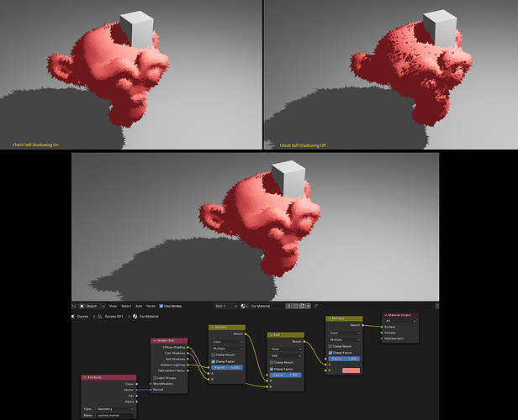Viewport: 518px width, 420px height.
Task: Click the Attribute node Color output socket
Action: click(137, 384)
